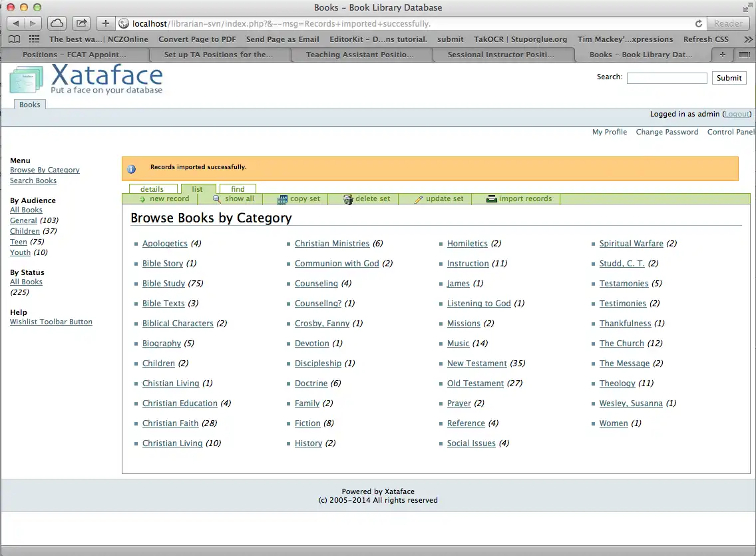The width and height of the screenshot is (756, 556).
Task: Click the Logout link
Action: [737, 114]
